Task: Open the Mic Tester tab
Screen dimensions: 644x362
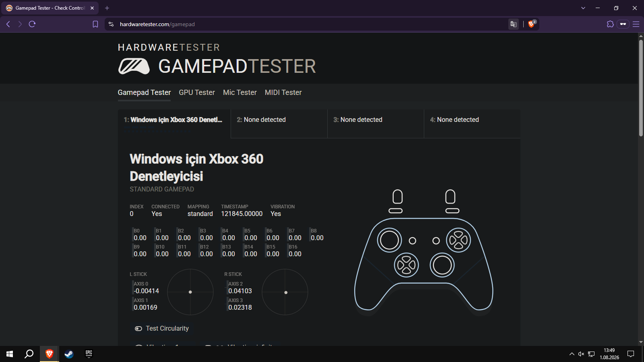Action: (240, 93)
